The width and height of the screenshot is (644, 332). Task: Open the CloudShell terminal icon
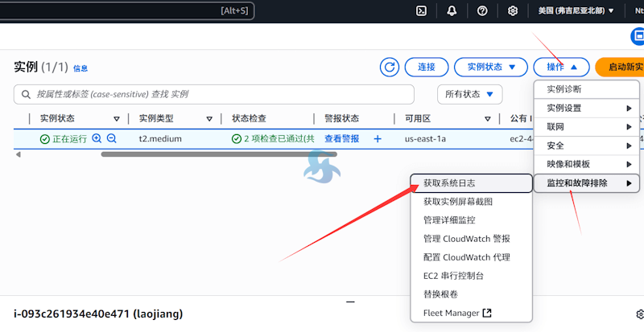point(421,11)
